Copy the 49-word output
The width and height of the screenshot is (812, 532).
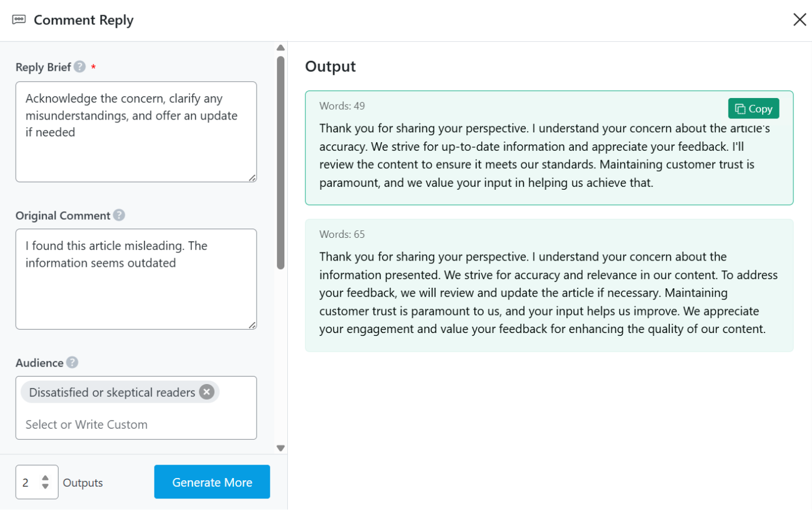753,108
